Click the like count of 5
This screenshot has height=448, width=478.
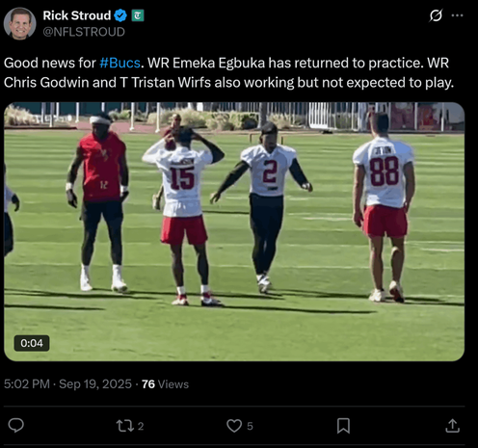click(x=250, y=426)
